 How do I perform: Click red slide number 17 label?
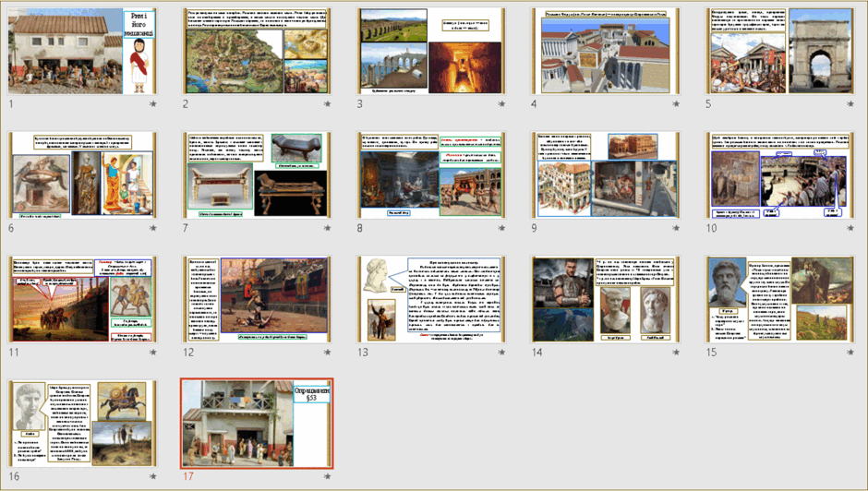pyautogui.click(x=188, y=476)
